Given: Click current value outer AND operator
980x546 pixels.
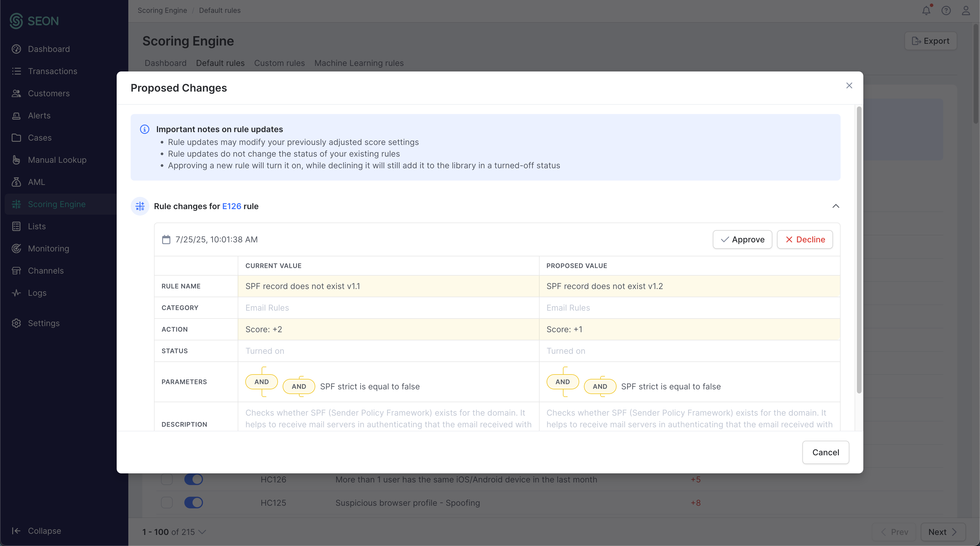Looking at the screenshot, I should pyautogui.click(x=261, y=381).
